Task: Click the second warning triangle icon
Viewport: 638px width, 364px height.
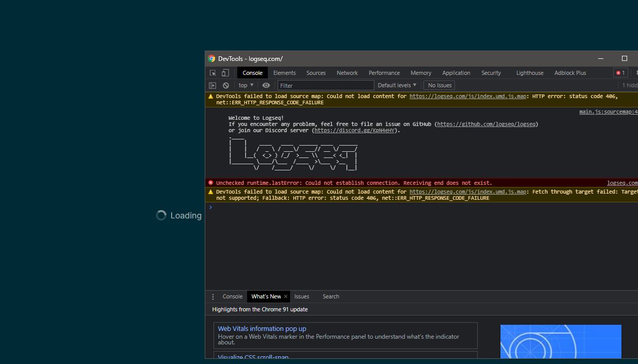Action: tap(210, 192)
